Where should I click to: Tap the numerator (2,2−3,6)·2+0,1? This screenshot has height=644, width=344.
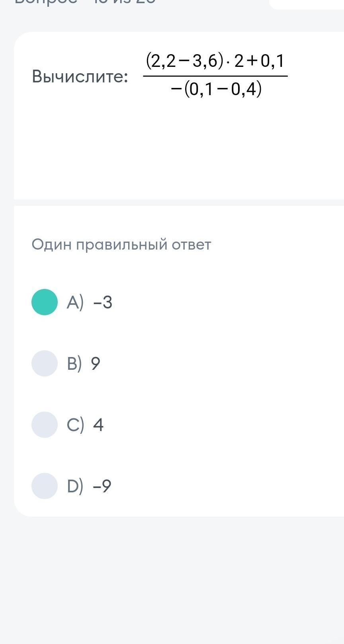pyautogui.click(x=215, y=61)
